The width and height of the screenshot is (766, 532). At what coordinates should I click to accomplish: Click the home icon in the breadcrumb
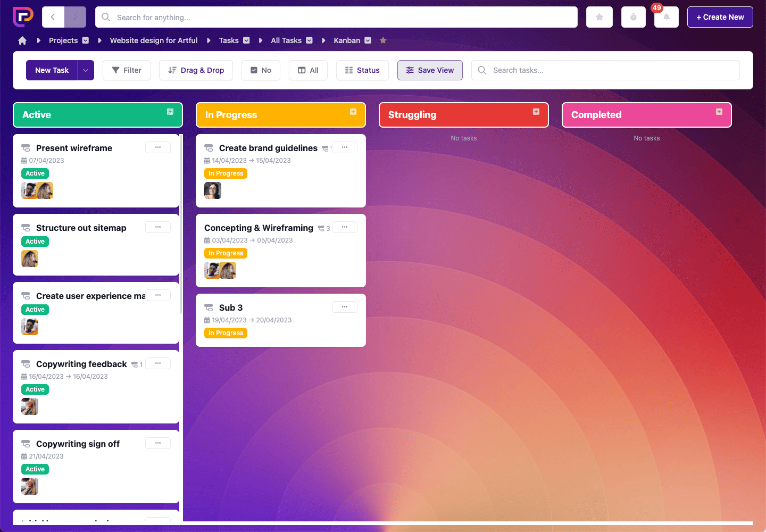tap(22, 40)
